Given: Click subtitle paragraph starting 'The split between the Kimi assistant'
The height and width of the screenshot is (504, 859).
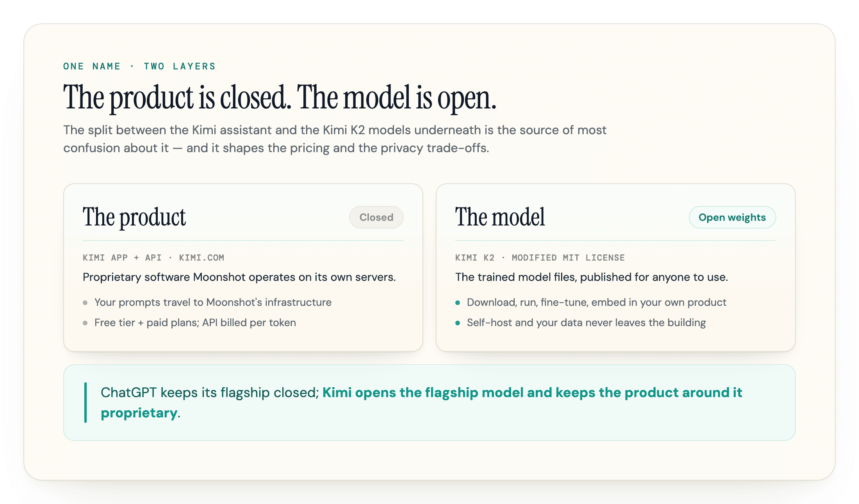Looking at the screenshot, I should [x=335, y=139].
